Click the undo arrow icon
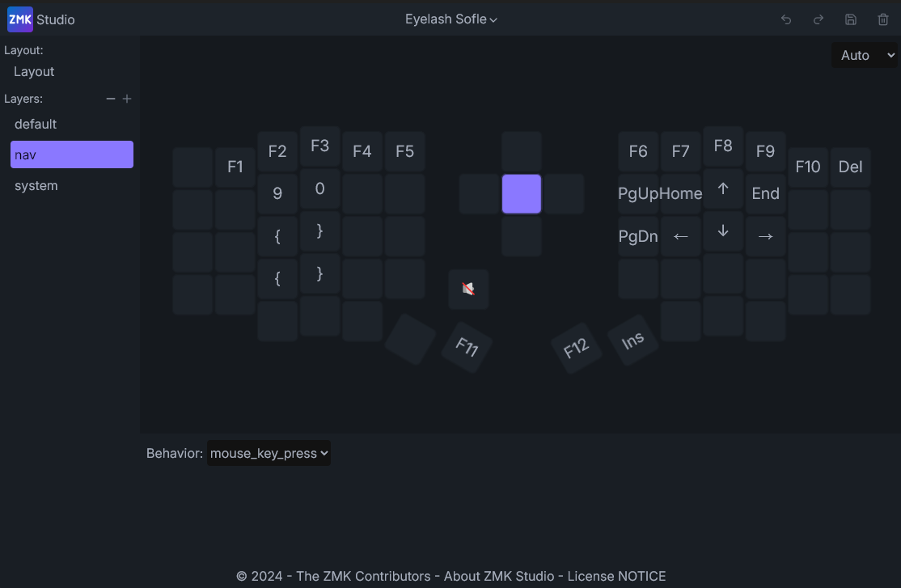 (786, 19)
